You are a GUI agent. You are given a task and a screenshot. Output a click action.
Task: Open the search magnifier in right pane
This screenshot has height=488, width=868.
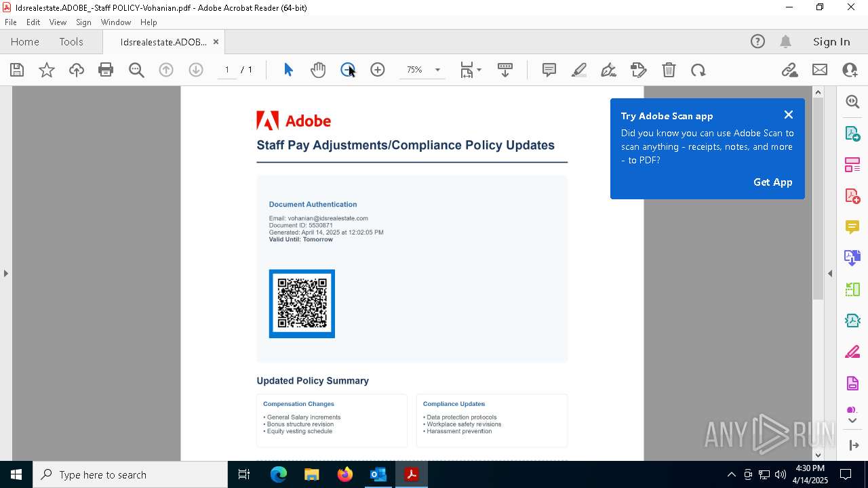(852, 102)
